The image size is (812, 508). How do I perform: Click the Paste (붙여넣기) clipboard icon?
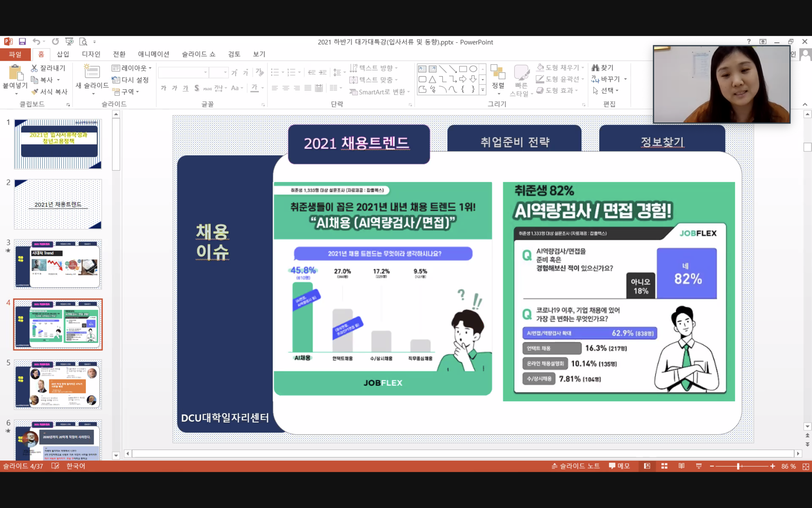(x=16, y=72)
